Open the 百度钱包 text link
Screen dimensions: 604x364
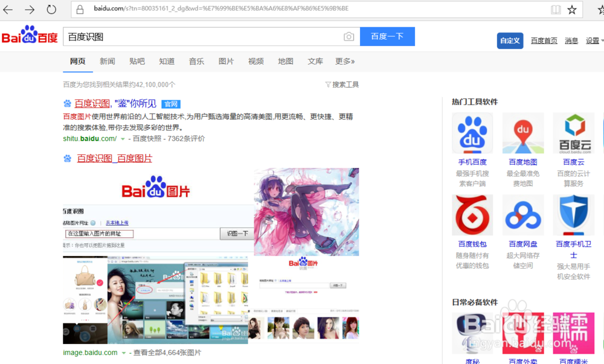[x=472, y=244]
